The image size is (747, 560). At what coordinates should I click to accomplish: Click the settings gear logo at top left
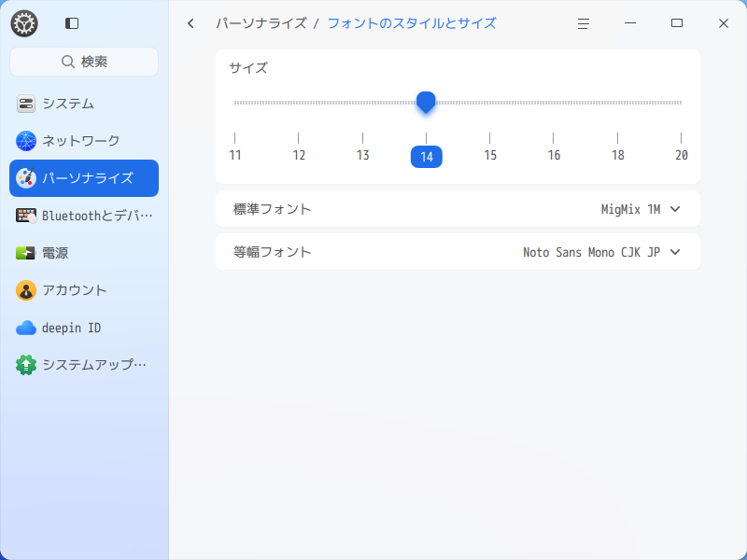click(23, 23)
